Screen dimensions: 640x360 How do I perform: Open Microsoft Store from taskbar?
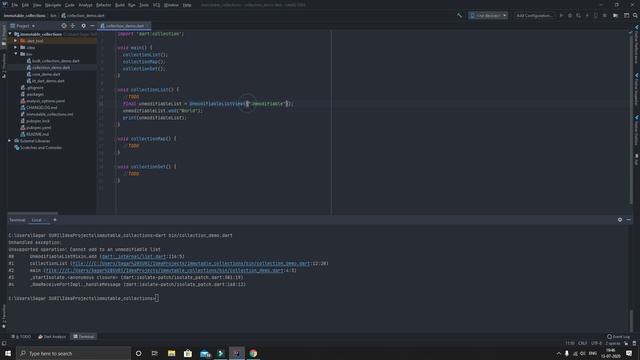click(188, 353)
